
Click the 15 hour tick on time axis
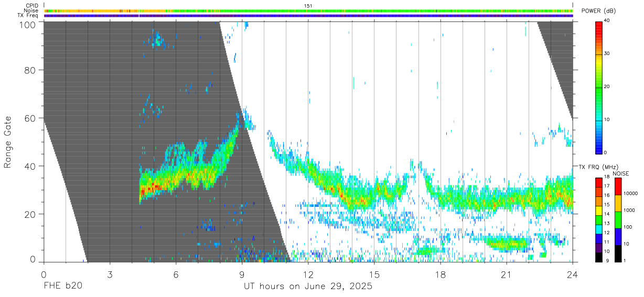(x=374, y=274)
